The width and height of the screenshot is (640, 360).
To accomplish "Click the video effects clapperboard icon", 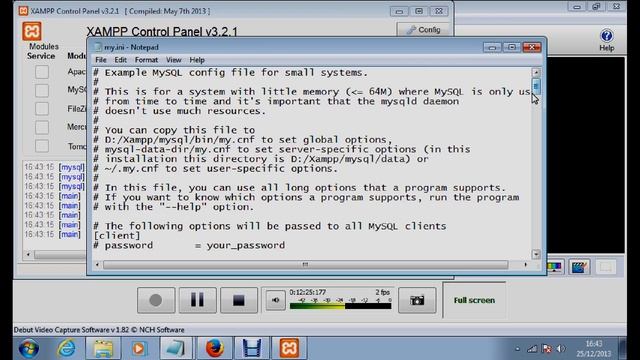I will pyautogui.click(x=579, y=267).
